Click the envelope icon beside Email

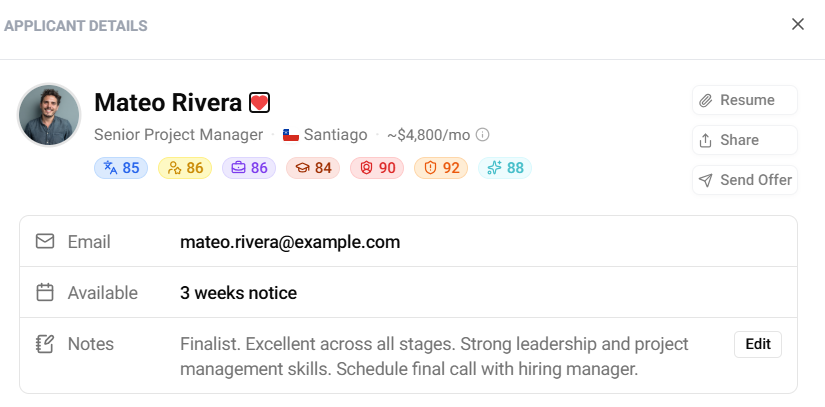[x=45, y=241]
